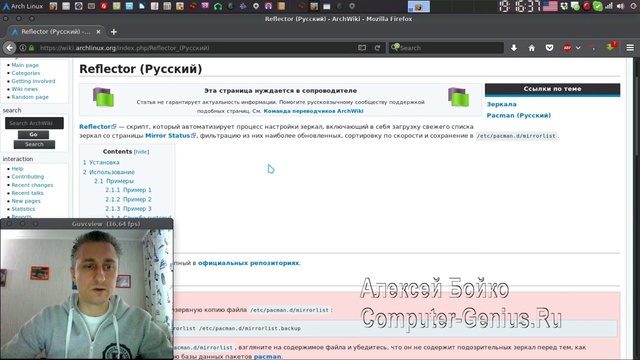Open Wiki news sidebar link
The width and height of the screenshot is (640, 360).
point(24,89)
